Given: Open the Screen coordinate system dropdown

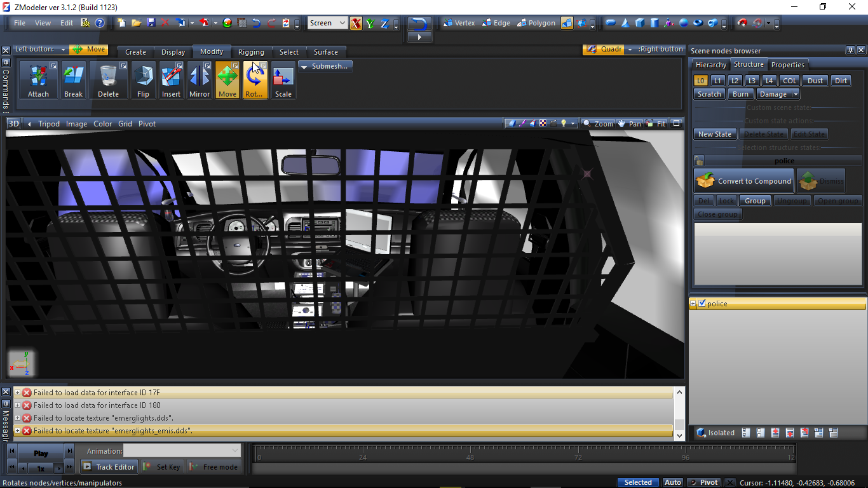Looking at the screenshot, I should (x=327, y=23).
